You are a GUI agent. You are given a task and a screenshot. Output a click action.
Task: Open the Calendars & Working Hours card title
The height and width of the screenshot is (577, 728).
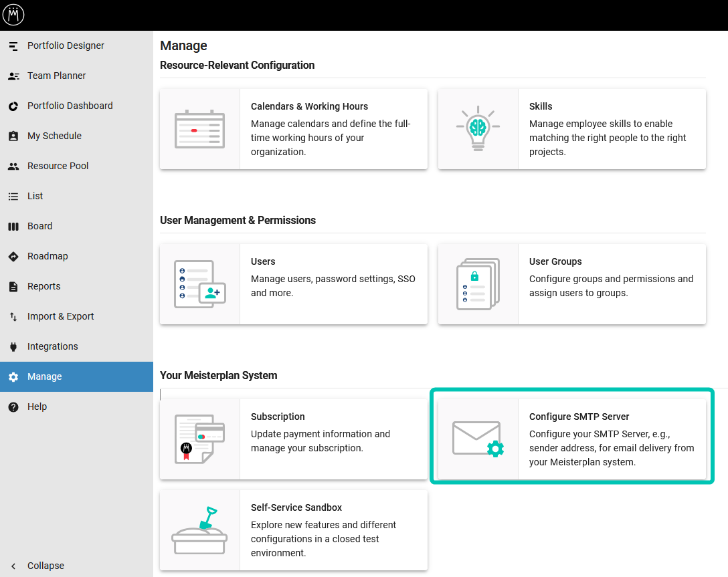(309, 106)
